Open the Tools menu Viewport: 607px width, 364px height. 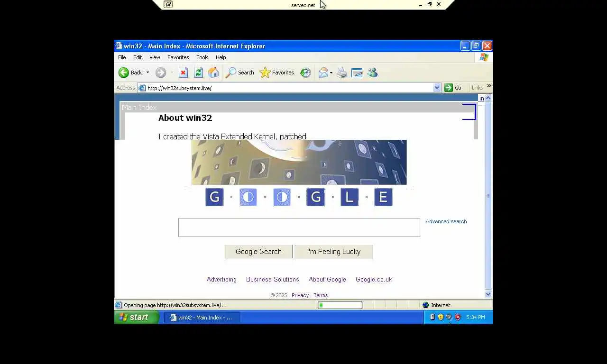tap(202, 57)
